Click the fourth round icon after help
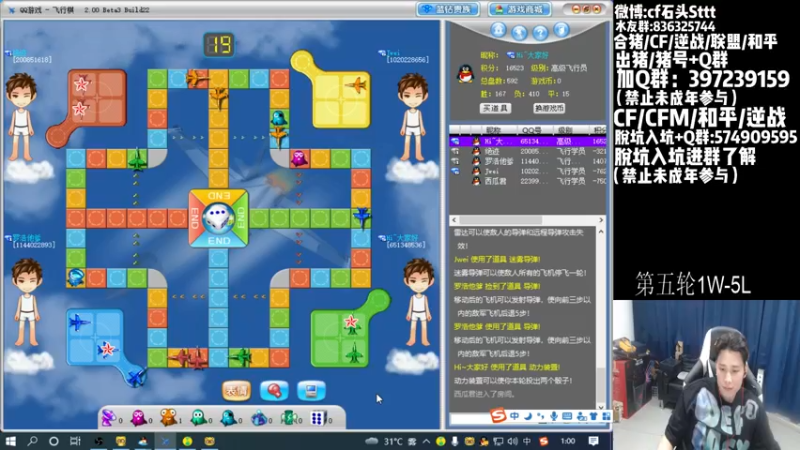 coord(561,30)
